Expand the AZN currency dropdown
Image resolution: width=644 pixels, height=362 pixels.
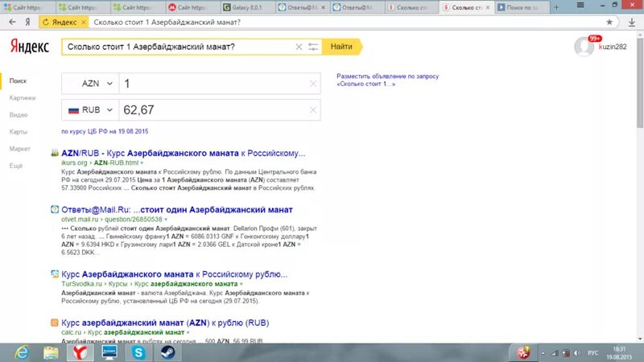coord(109,84)
